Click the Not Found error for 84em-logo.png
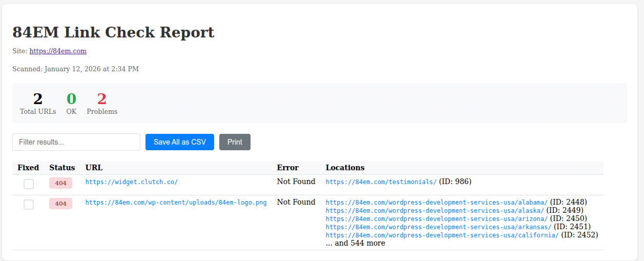This screenshot has width=644, height=261. [x=296, y=202]
